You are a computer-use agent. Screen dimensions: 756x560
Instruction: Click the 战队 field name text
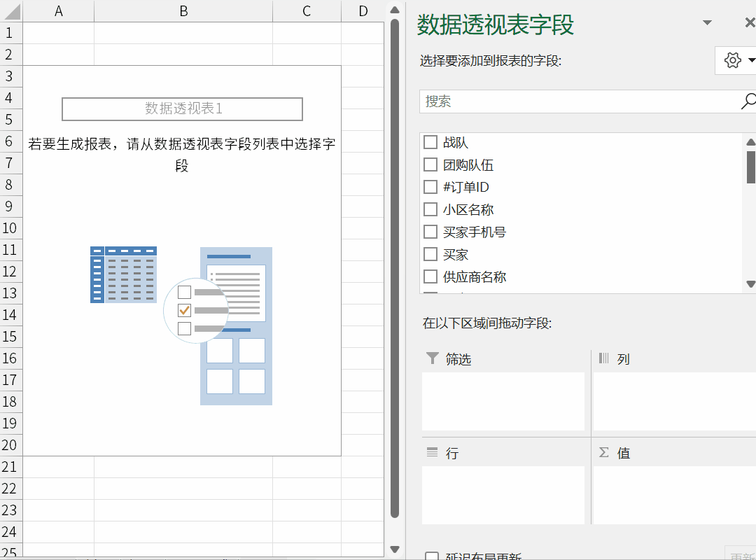tap(456, 142)
